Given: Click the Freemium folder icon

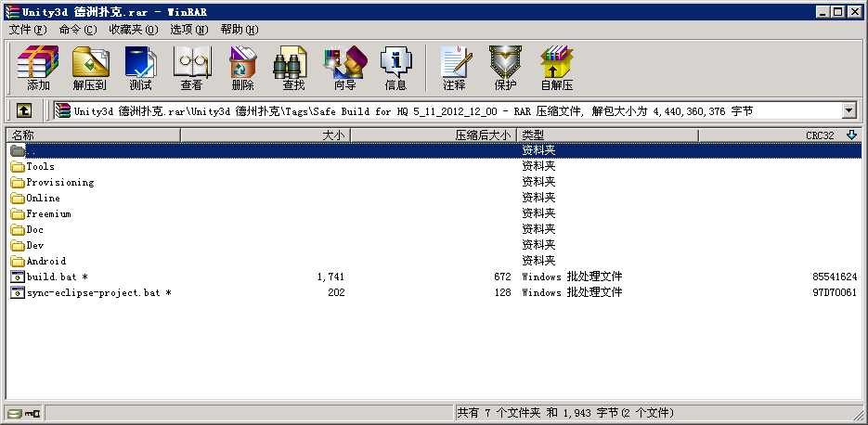Looking at the screenshot, I should (18, 214).
